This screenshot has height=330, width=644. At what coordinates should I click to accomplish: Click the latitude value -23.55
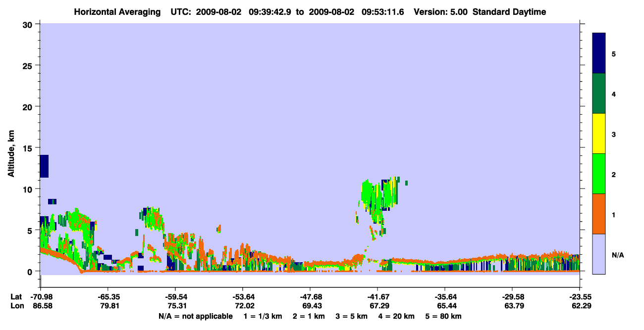coord(580,297)
